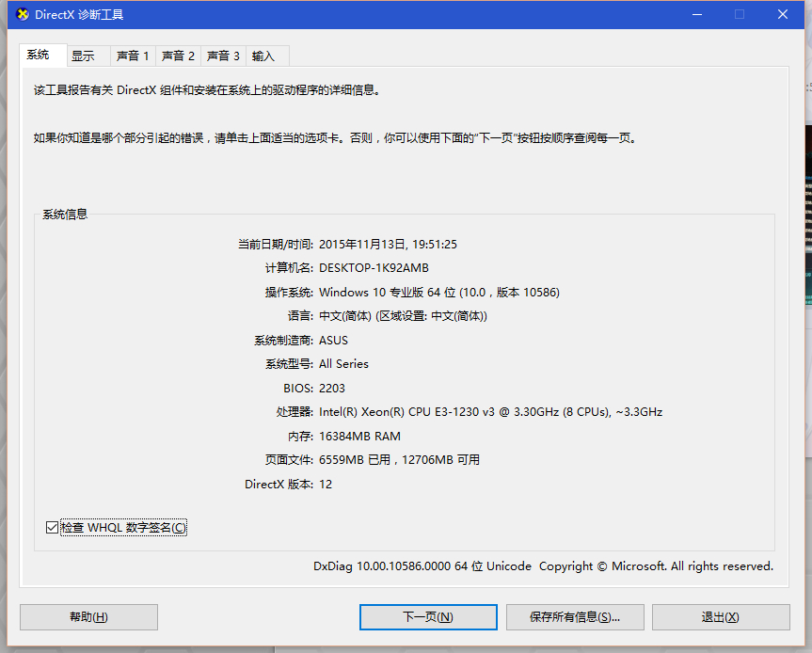Switch to the 输入 tab
This screenshot has height=653, width=812.
click(x=267, y=56)
